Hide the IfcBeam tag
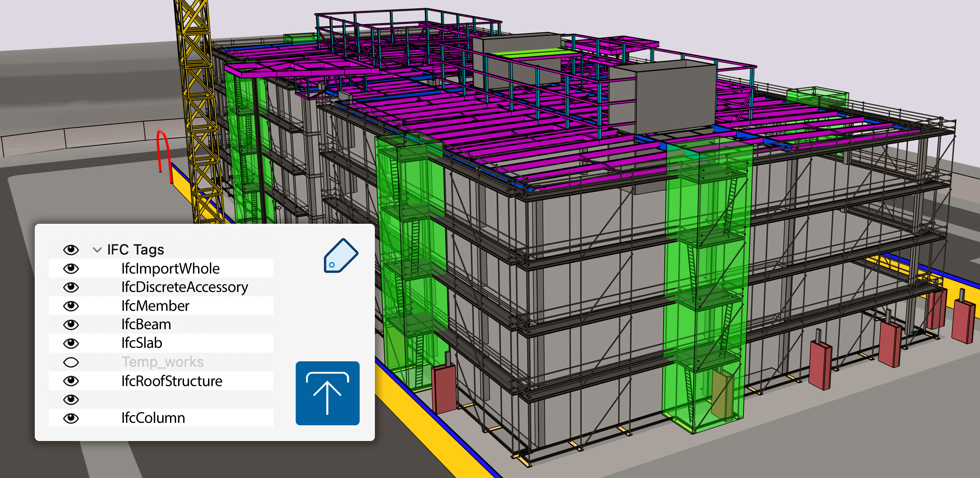The height and width of the screenshot is (478, 980). [x=71, y=325]
